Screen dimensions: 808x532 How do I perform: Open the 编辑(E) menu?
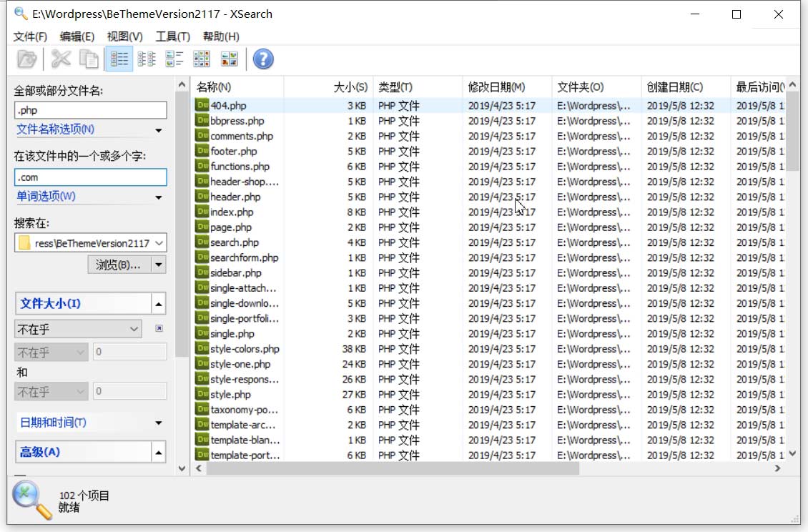[77, 36]
